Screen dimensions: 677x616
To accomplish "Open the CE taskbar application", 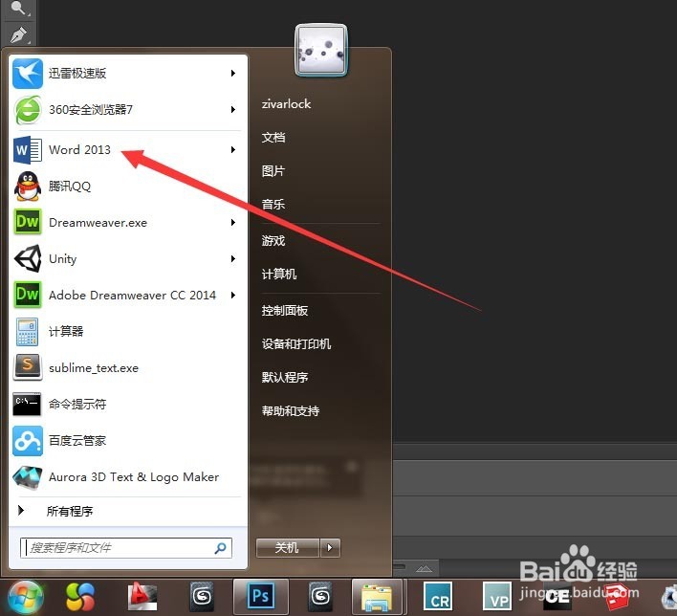I will pos(557,598).
